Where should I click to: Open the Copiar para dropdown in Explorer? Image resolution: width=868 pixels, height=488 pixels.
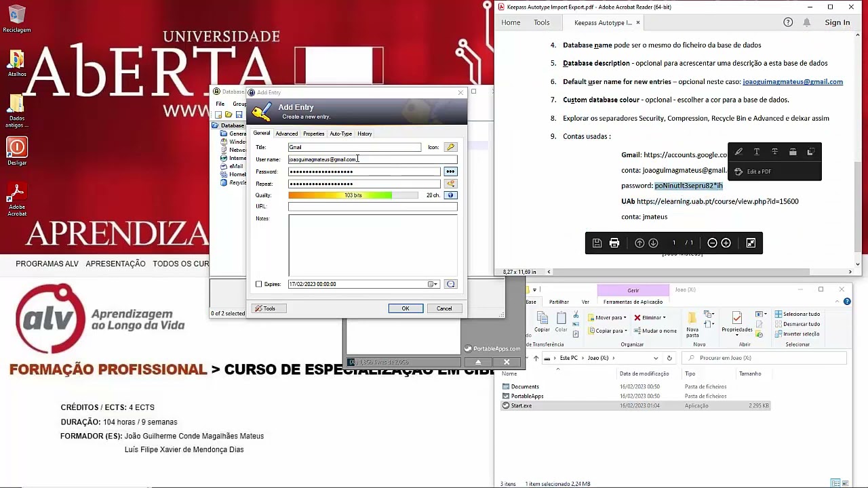[x=608, y=331]
